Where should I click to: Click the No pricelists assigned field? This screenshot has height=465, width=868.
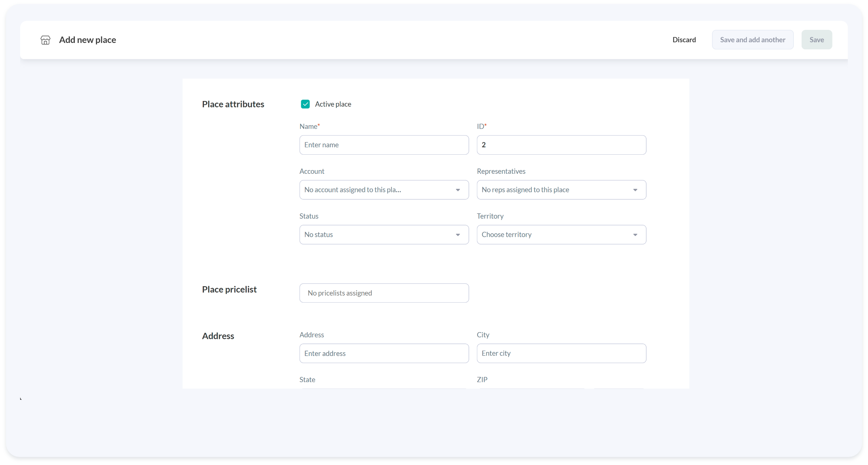point(384,293)
